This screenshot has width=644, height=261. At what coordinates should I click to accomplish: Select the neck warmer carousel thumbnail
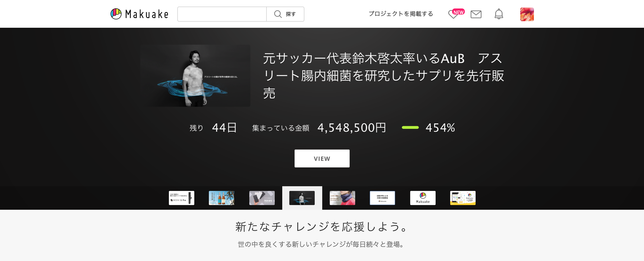pos(342,198)
